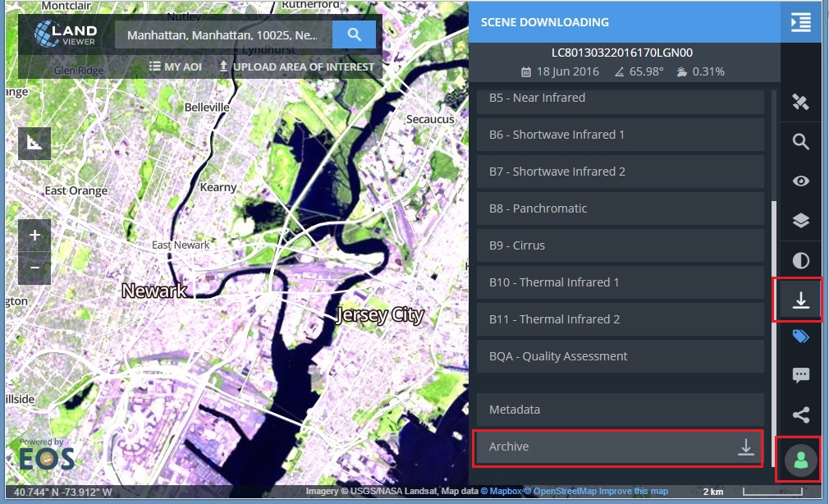The image size is (829, 504).
Task: Click scene ID LC80130322016170LGN00
Action: pos(622,53)
